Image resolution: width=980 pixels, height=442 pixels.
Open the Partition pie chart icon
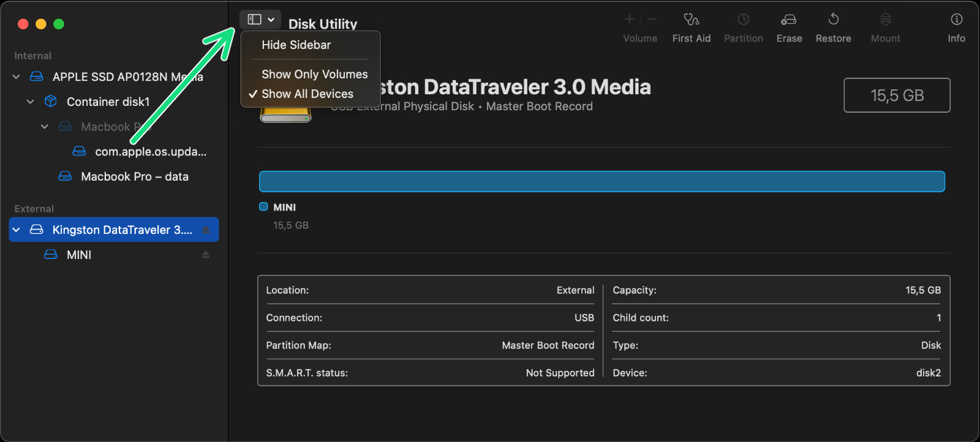(744, 20)
